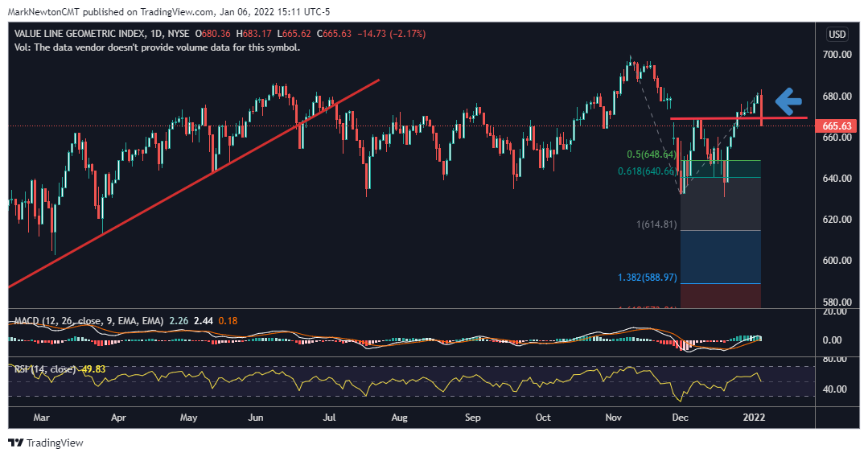Click the 700.00 label on price axis
The image size is (868, 457).
click(836, 55)
